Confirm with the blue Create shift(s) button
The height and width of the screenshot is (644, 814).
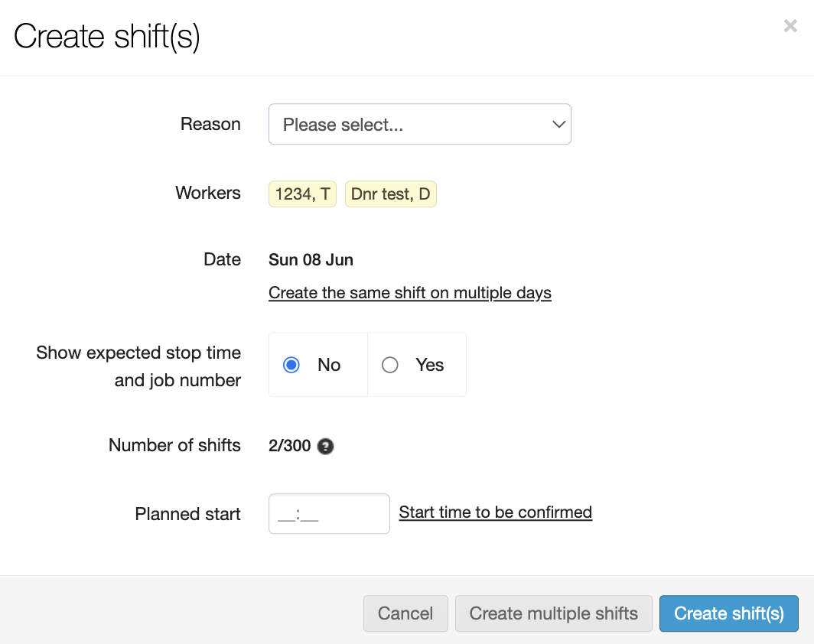tap(728, 613)
